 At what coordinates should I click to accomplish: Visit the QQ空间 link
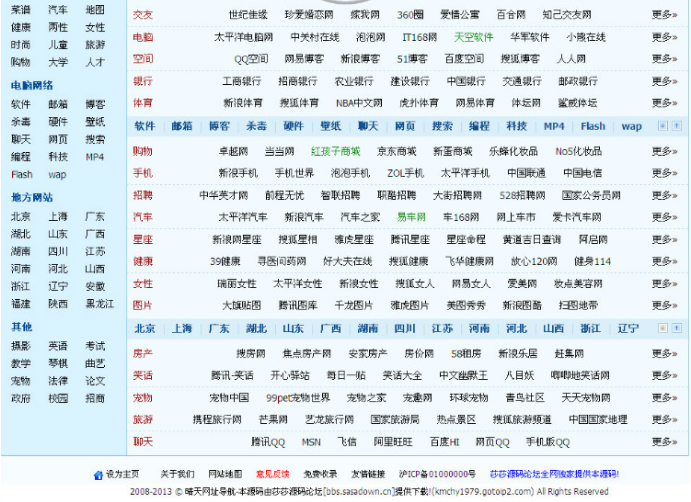(251, 59)
